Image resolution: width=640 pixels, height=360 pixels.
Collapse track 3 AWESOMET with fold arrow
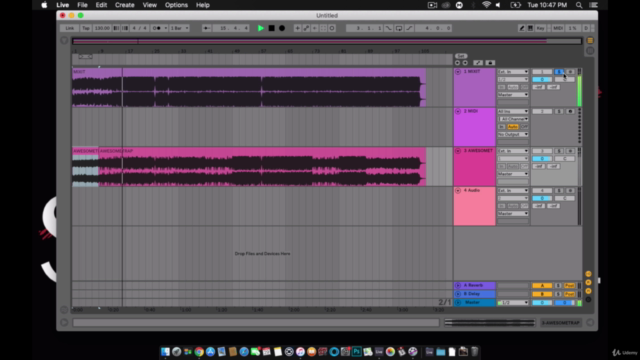[458, 151]
